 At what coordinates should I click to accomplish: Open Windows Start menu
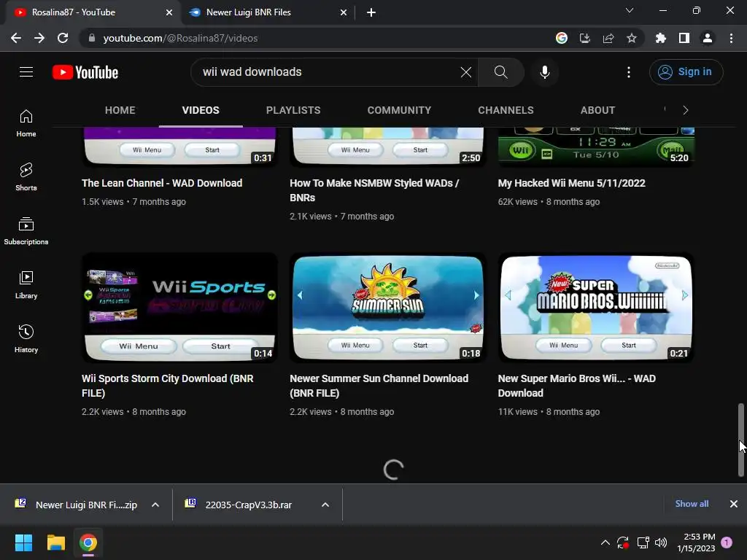(x=23, y=542)
